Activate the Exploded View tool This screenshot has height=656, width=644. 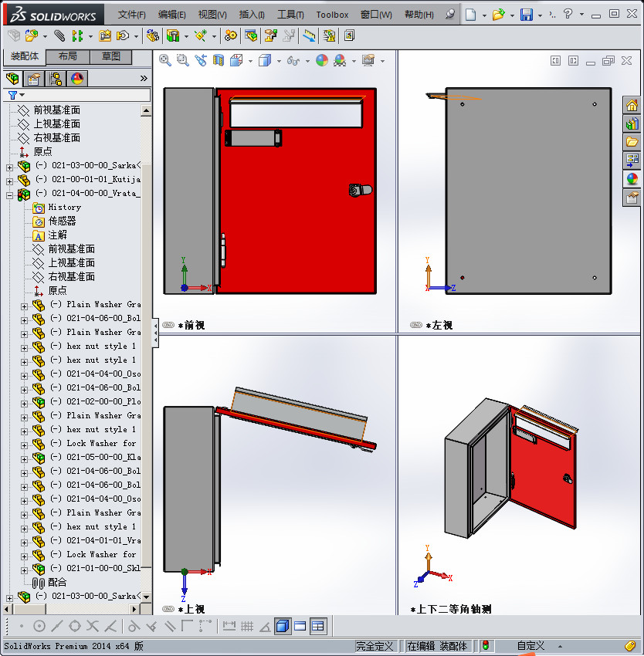coord(269,36)
